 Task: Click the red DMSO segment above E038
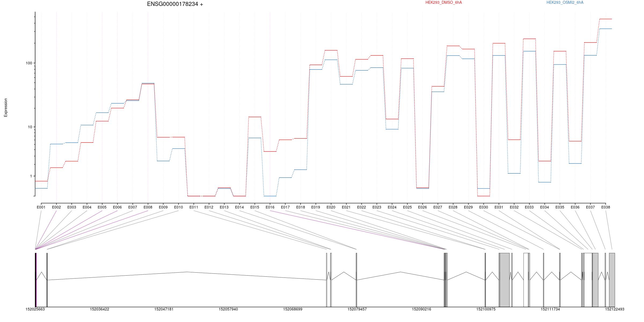606,19
